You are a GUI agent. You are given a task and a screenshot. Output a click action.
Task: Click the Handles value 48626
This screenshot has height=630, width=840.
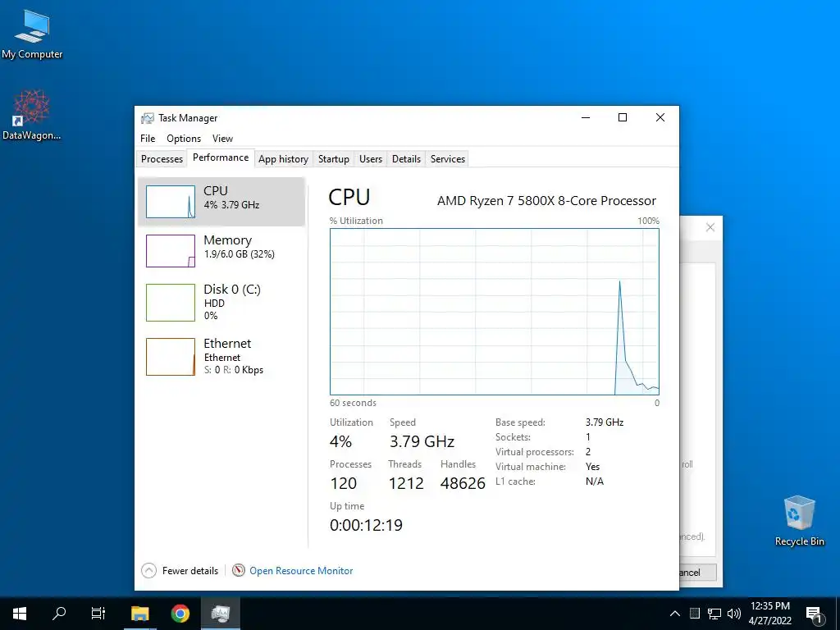pos(463,483)
